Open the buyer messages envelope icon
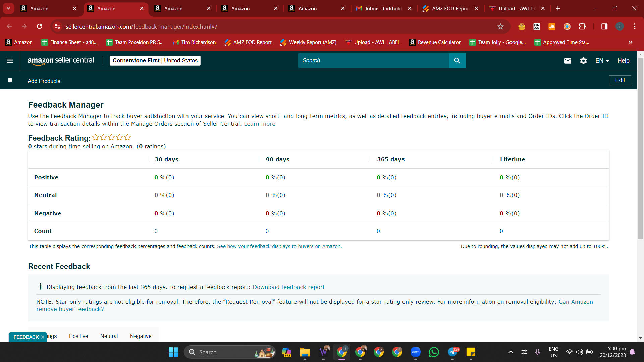Viewport: 644px width, 362px height. click(x=568, y=61)
